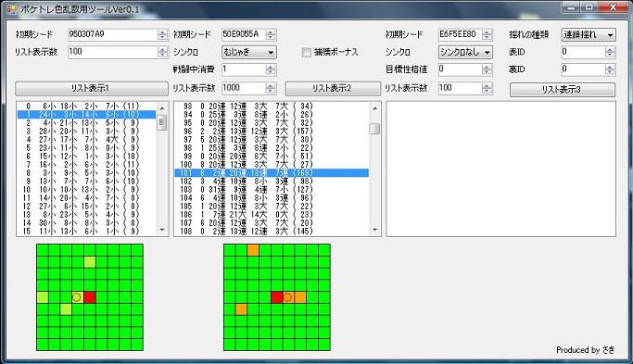Open the むじゃき シンクロ dropdown
This screenshot has height=364, width=633.
249,52
